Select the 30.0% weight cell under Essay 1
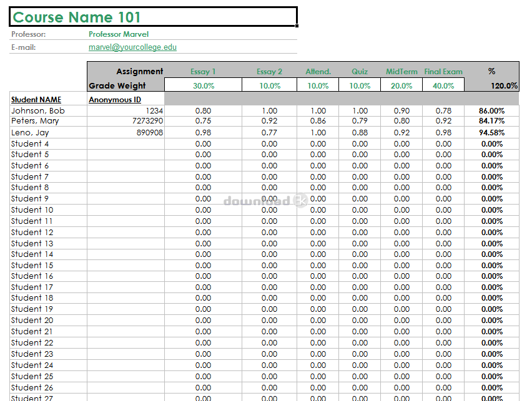The height and width of the screenshot is (401, 532). click(x=203, y=85)
